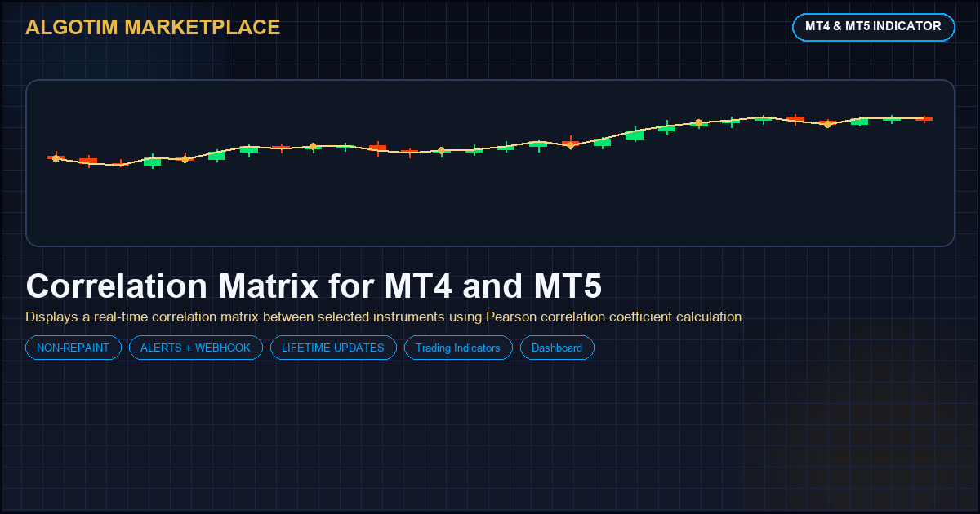Select the ALERTS + WEBHOOK tag
This screenshot has width=980, height=514.
(x=196, y=348)
